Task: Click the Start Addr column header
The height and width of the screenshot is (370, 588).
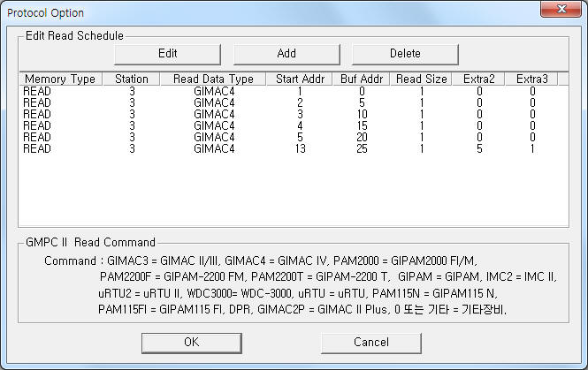Action: coord(300,79)
